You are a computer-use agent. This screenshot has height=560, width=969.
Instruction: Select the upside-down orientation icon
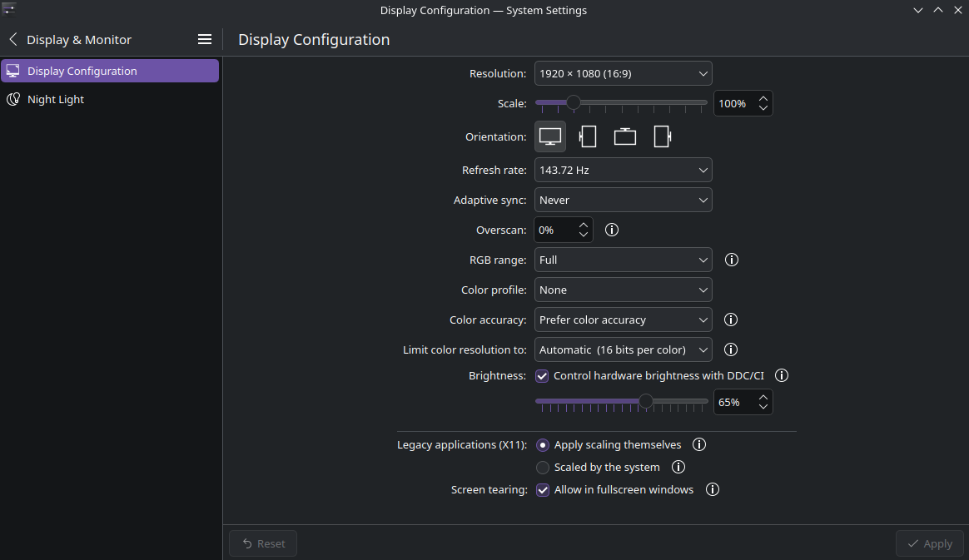625,136
